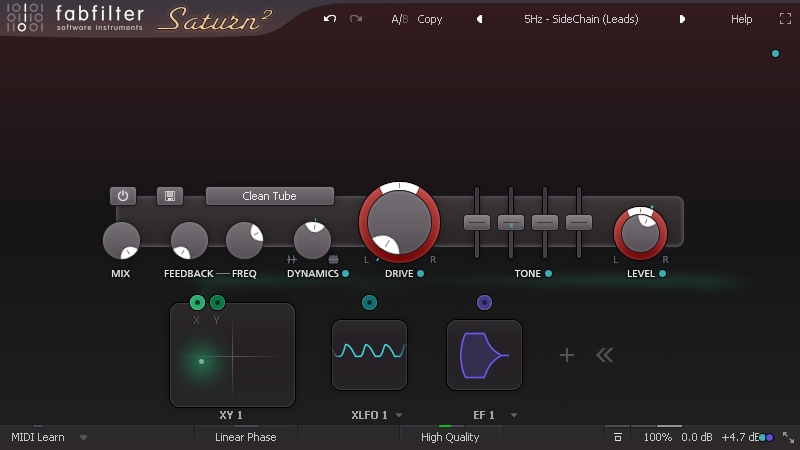The image size is (800, 450).
Task: Toggle High Quality mode
Action: click(450, 437)
